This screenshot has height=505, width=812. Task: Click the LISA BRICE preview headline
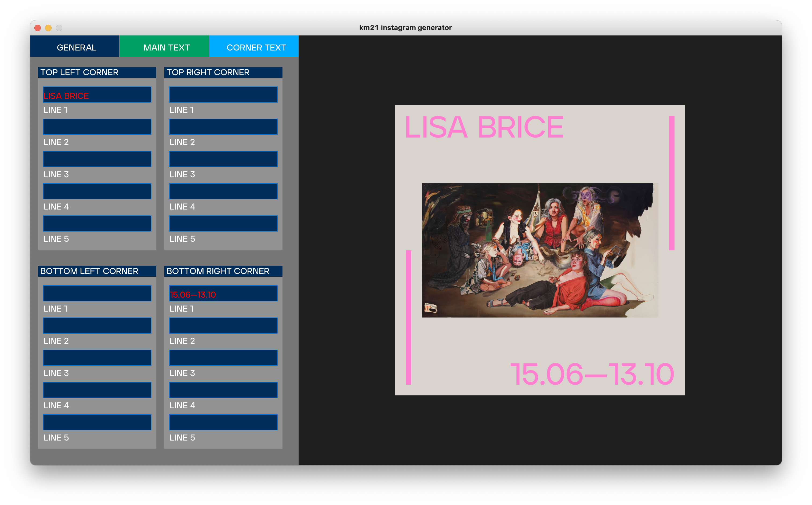[x=484, y=127]
